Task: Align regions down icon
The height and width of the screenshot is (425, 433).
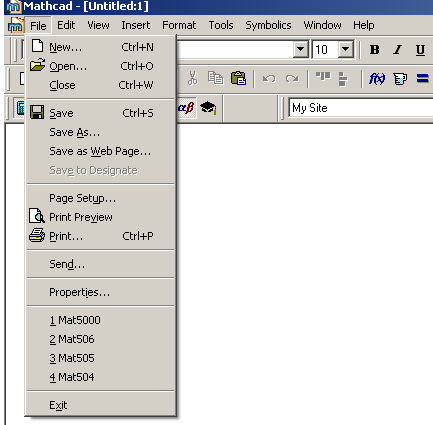Action: click(343, 79)
